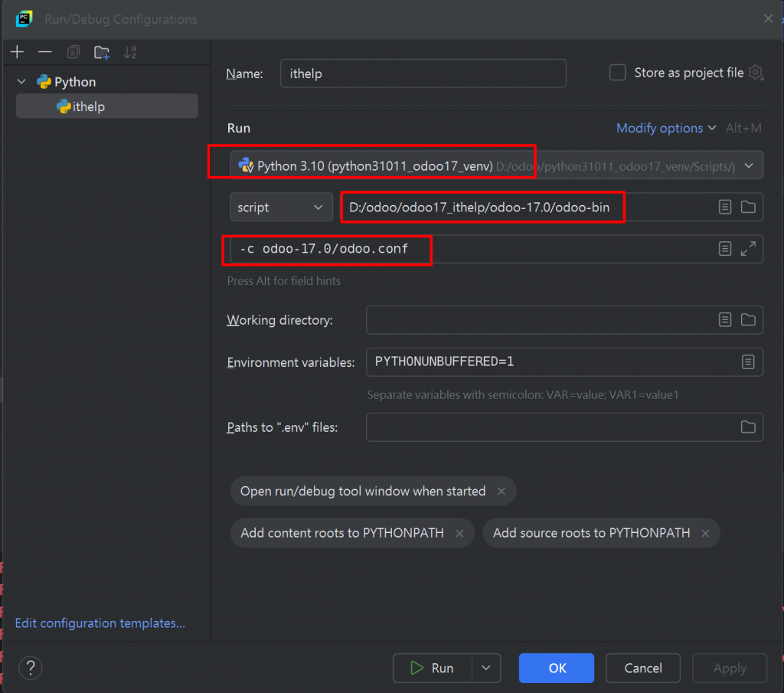
Task: Enable Store as project file checkbox
Action: coord(618,73)
